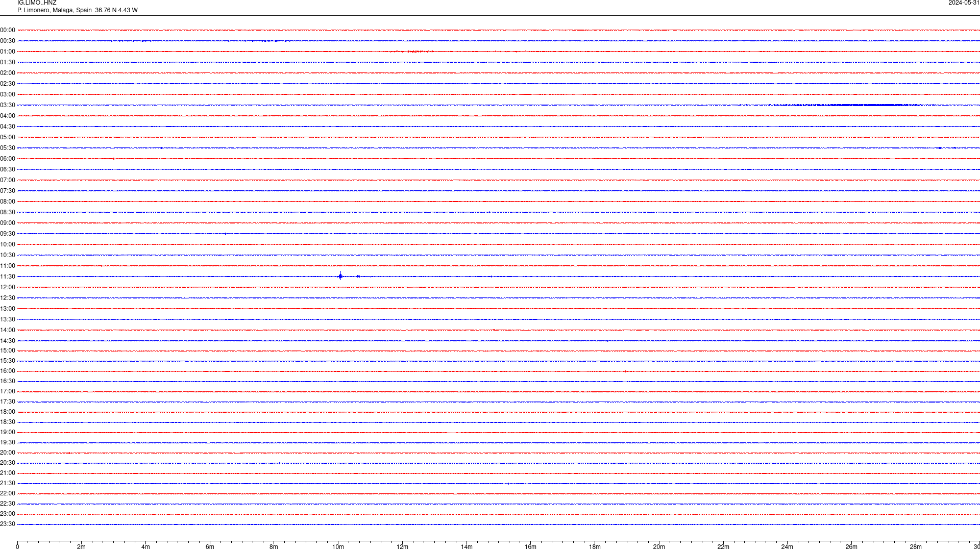Click the seismic spike on the 11:30 trace
Screen dimensions: 980x551
[x=340, y=276]
